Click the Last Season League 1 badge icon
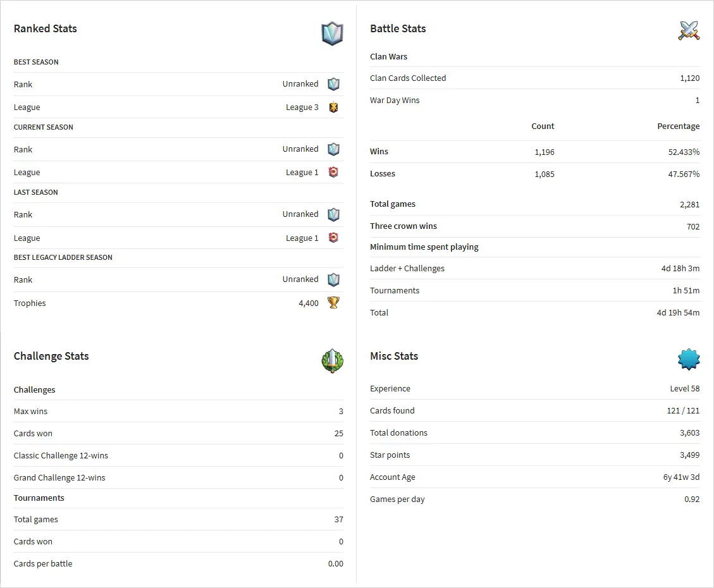714x588 pixels. coord(333,238)
